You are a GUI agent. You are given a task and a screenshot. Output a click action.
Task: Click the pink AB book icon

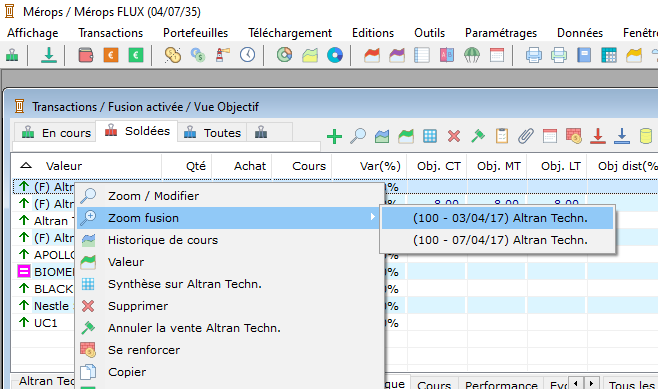pyautogui.click(x=446, y=55)
